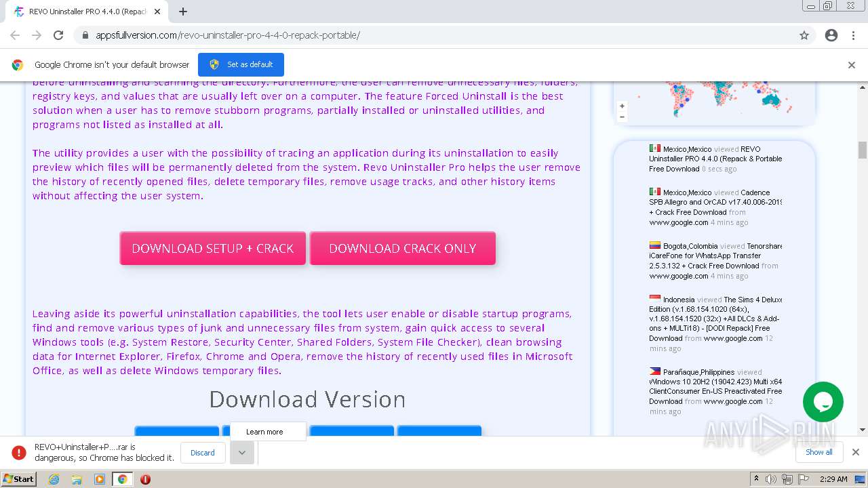Screen dimensions: 868x488
Task: Launch Internet Explorer from the taskbar
Action: [x=54, y=479]
